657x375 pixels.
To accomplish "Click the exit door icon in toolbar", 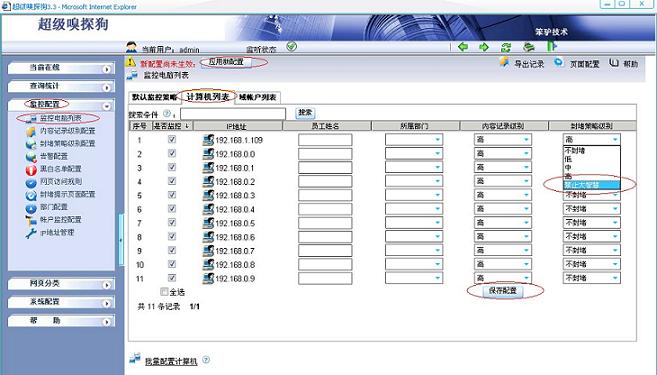I will [x=552, y=46].
